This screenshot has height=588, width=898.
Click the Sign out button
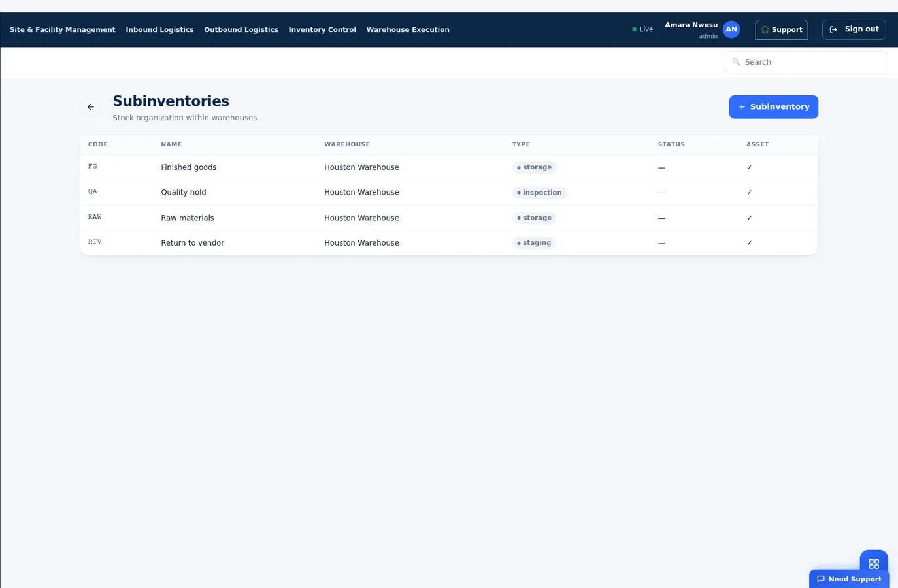point(854,29)
